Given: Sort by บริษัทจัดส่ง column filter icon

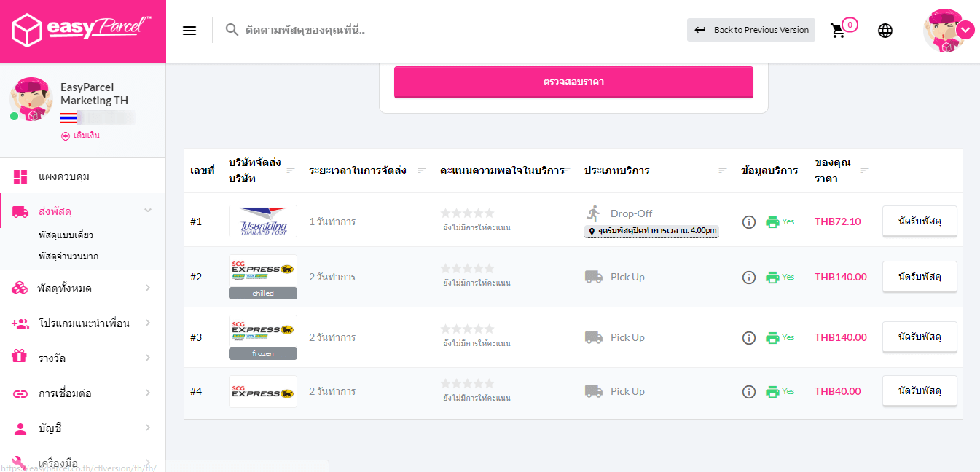Looking at the screenshot, I should 291,170.
